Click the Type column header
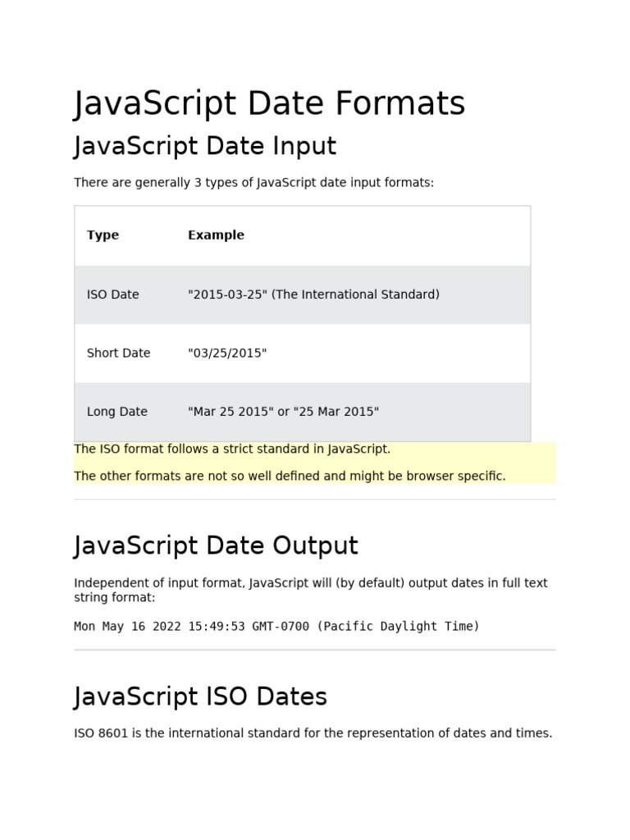 point(103,235)
